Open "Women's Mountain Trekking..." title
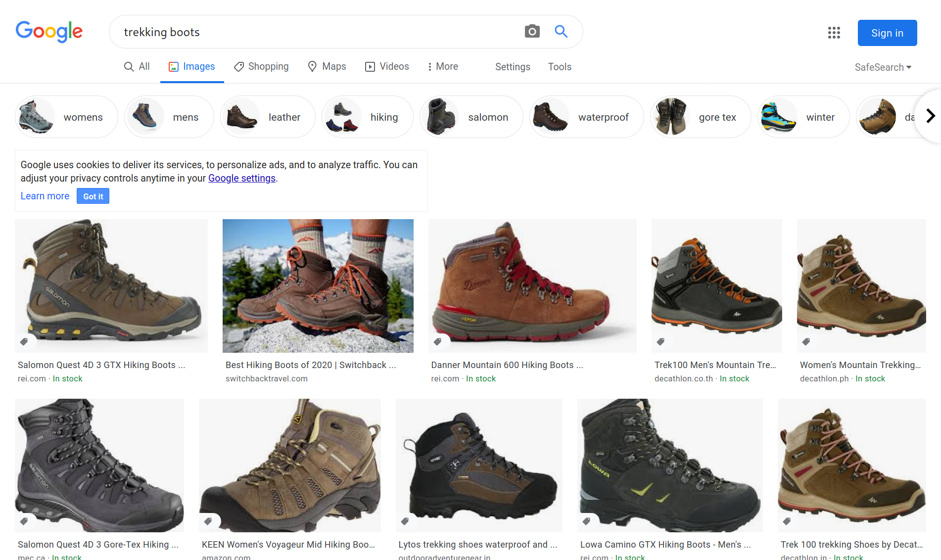 860,365
